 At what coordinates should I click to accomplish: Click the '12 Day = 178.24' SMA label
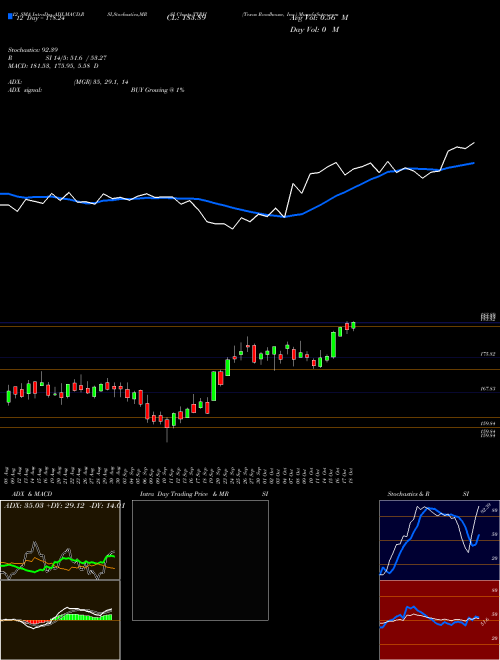[x=40, y=19]
